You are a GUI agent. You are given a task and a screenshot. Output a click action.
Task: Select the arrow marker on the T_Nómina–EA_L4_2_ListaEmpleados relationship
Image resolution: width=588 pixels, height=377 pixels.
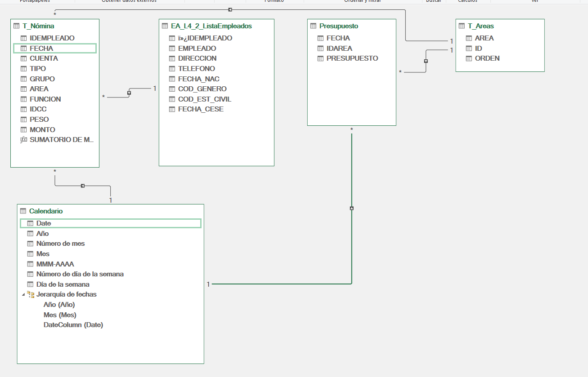click(x=129, y=93)
